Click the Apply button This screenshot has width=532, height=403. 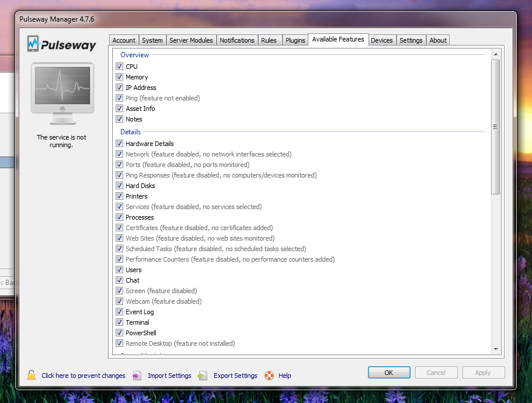coord(483,373)
